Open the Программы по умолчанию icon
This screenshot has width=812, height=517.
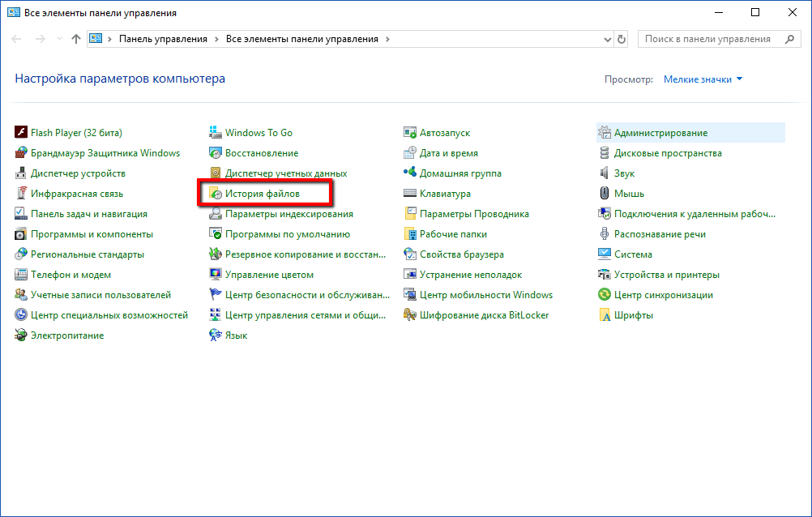click(x=216, y=234)
